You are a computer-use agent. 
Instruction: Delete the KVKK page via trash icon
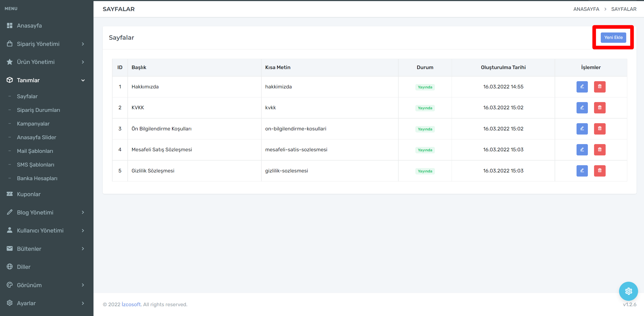tap(599, 108)
